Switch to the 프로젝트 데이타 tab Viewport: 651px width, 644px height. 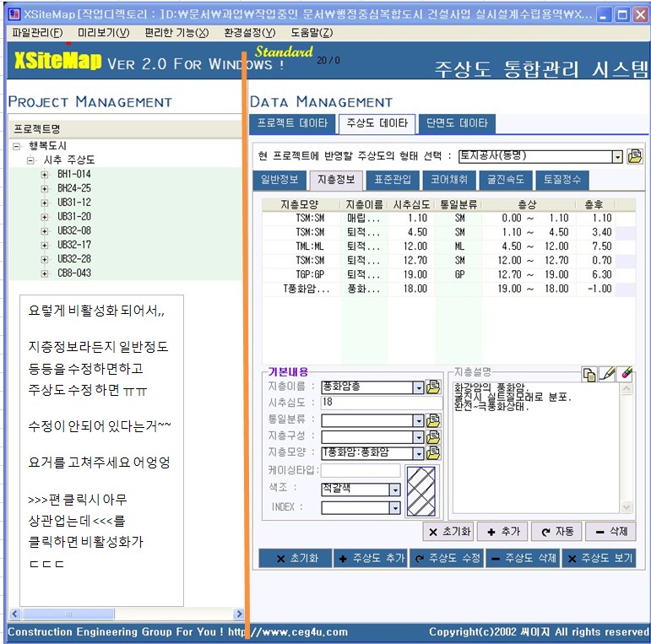tap(292, 123)
